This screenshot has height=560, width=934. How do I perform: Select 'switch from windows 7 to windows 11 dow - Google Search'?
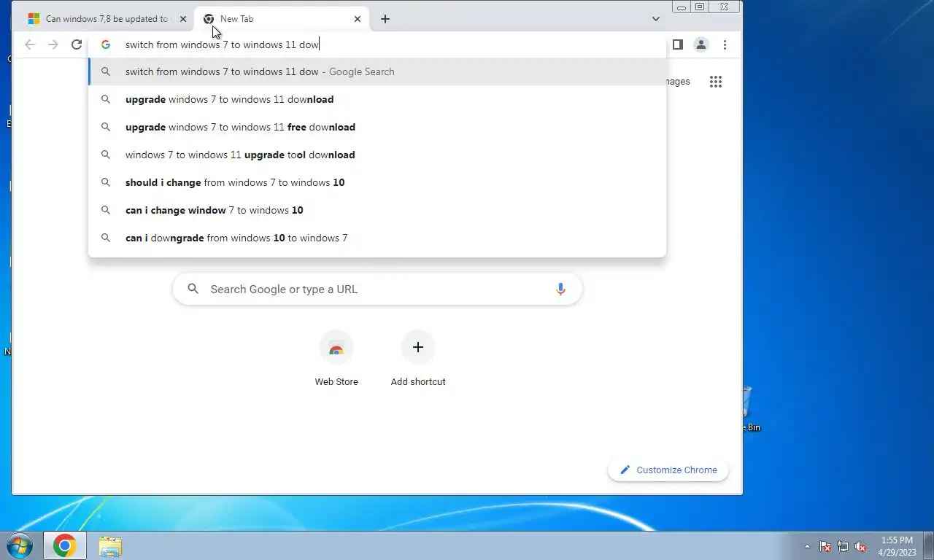(x=377, y=71)
